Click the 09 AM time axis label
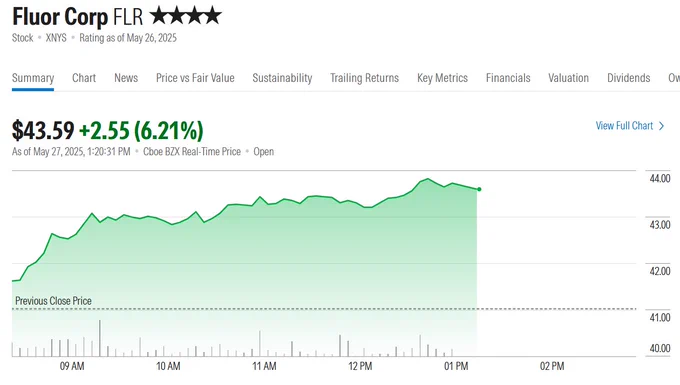 tap(72, 366)
